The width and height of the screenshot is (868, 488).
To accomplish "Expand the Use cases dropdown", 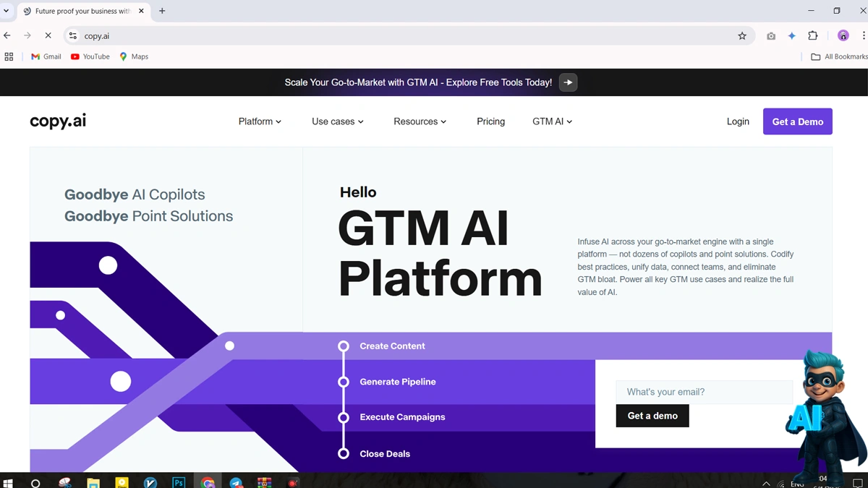I will tap(338, 121).
